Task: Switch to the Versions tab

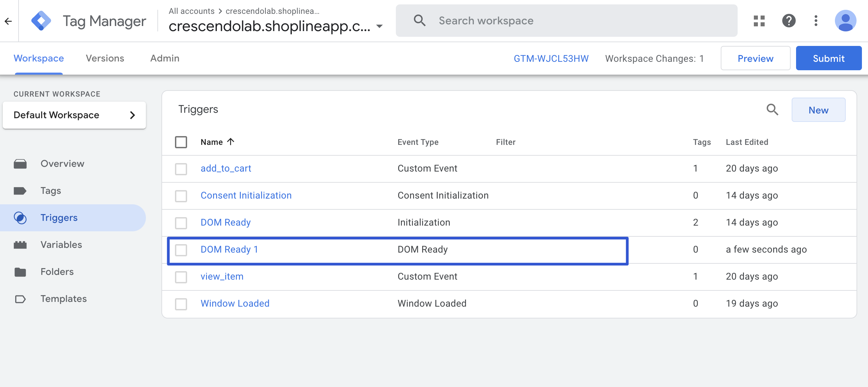Action: 105,58
